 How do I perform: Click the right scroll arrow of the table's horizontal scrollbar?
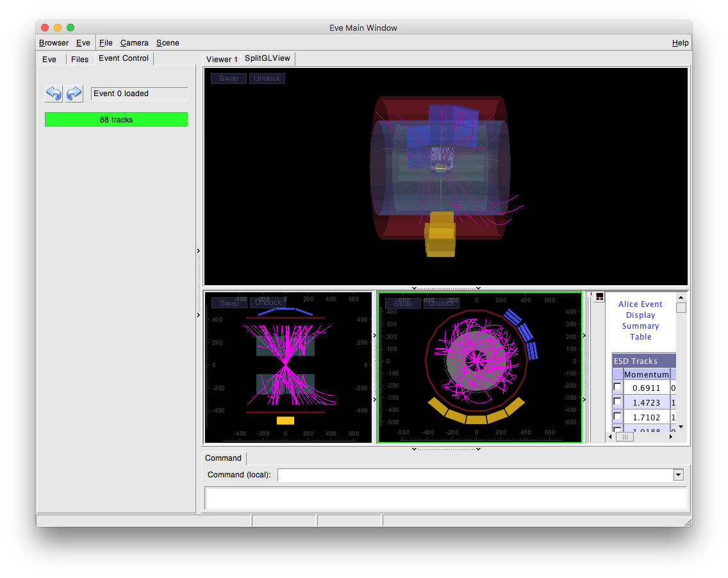click(x=671, y=436)
